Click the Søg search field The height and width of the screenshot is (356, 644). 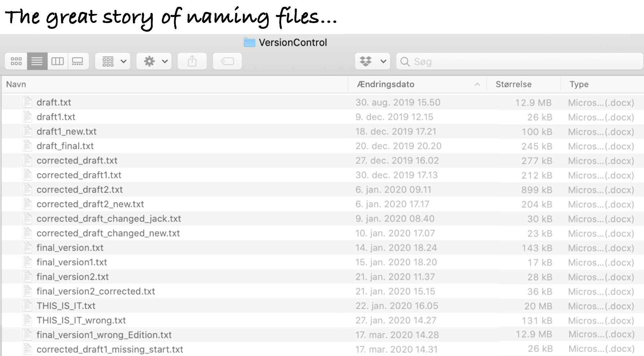point(520,61)
